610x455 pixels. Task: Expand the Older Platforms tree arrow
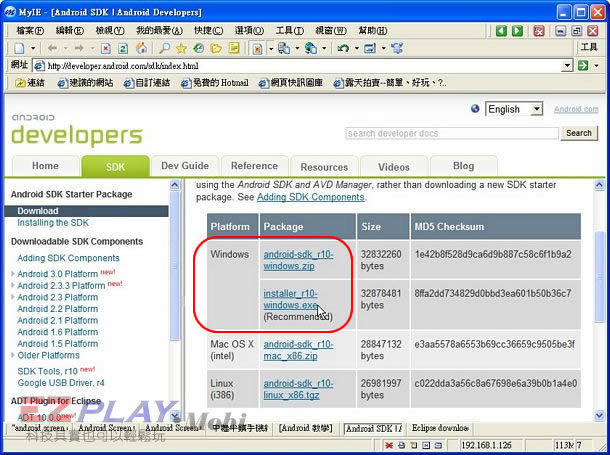point(13,355)
